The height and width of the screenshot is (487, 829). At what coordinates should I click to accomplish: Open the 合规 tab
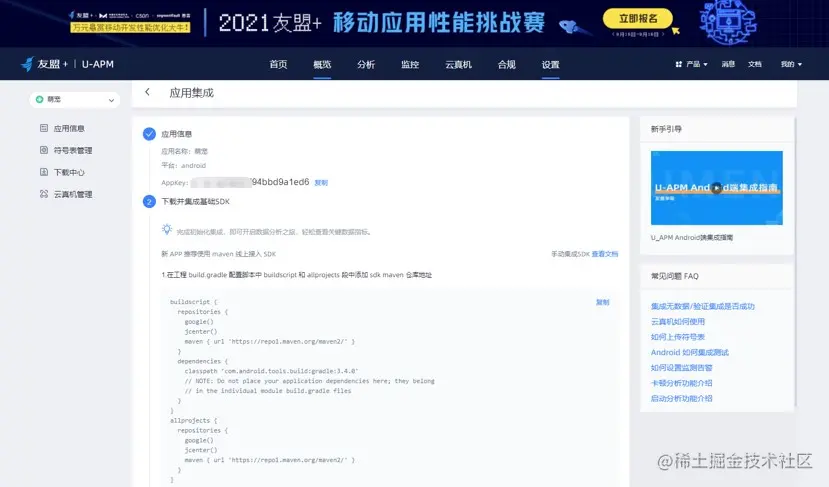pyautogui.click(x=506, y=65)
